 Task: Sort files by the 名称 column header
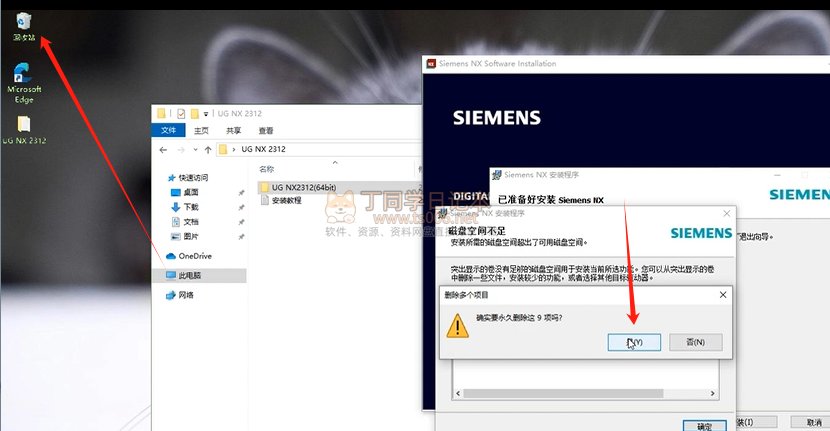[267, 169]
